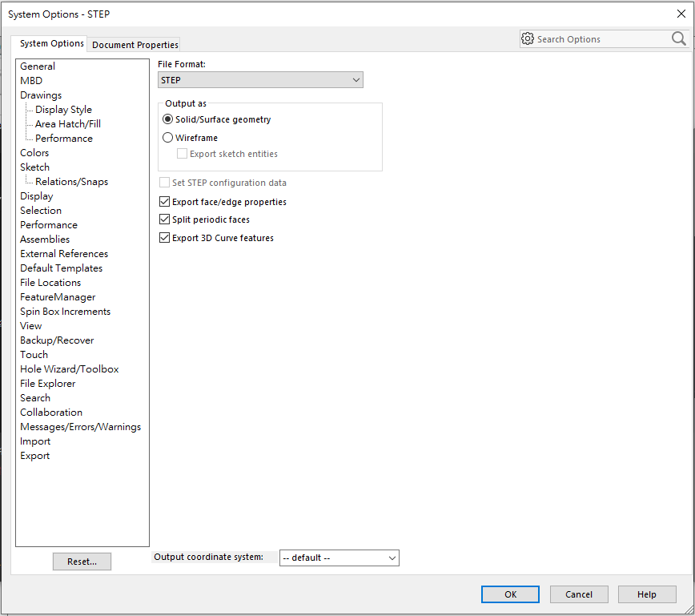
Task: Select Assemblies category
Action: [45, 239]
